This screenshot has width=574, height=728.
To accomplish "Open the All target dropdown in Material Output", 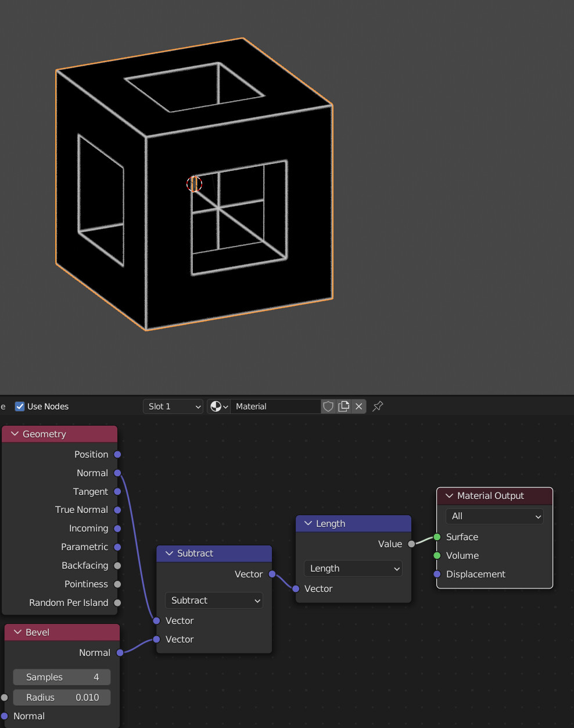I will pyautogui.click(x=494, y=516).
